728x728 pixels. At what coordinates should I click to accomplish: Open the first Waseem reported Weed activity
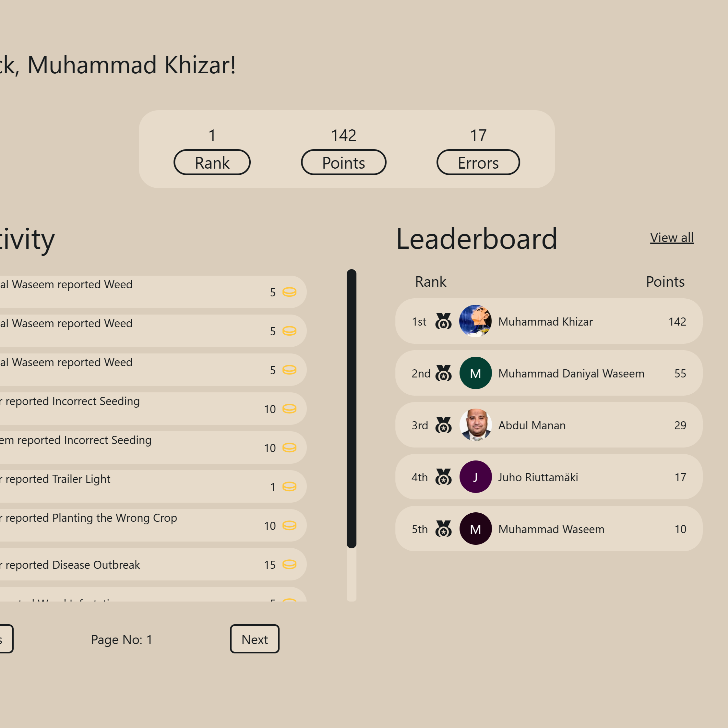coord(151,292)
